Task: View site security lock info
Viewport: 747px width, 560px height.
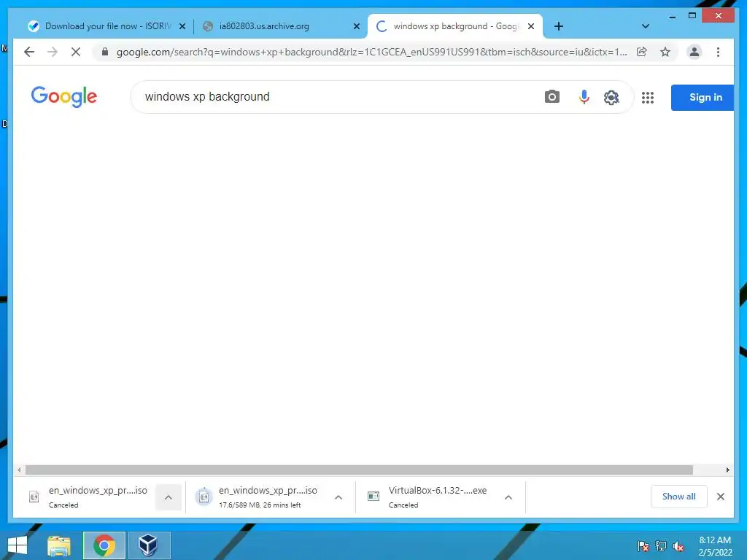Action: tap(105, 52)
